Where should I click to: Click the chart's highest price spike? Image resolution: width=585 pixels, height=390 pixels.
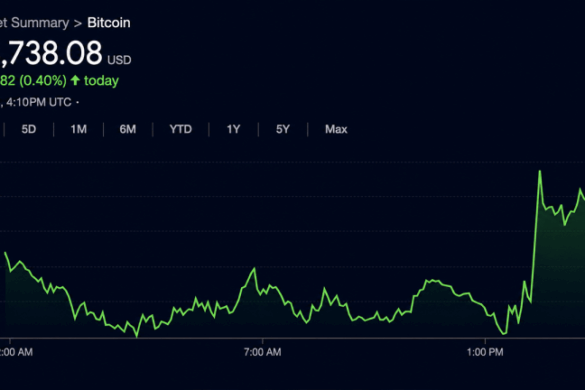(539, 171)
